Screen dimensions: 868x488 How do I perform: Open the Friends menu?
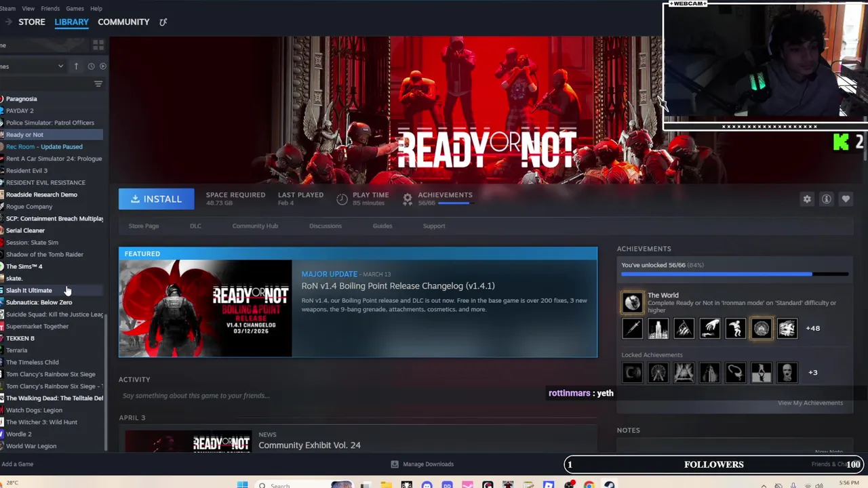[x=50, y=8]
